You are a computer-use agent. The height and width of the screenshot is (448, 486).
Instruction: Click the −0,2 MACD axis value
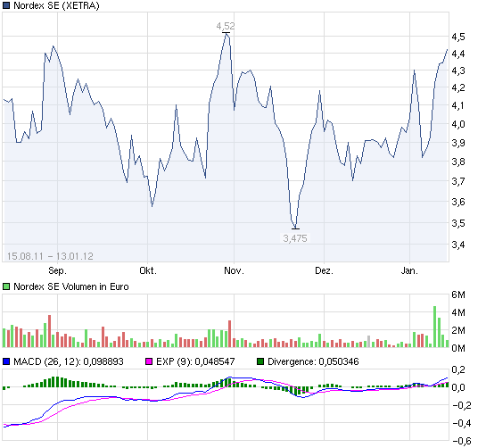462,405
